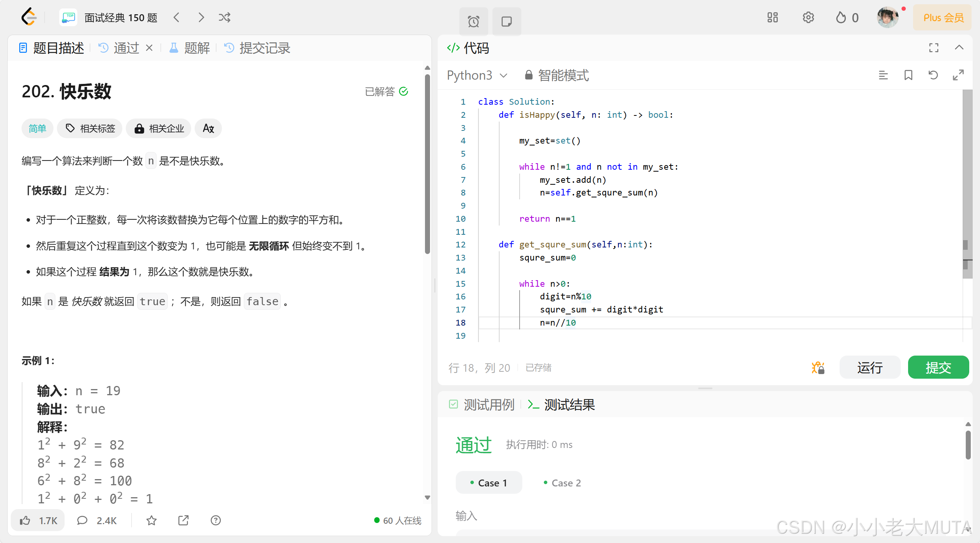
Task: Favorite the problem with the star icon
Action: (x=152, y=520)
